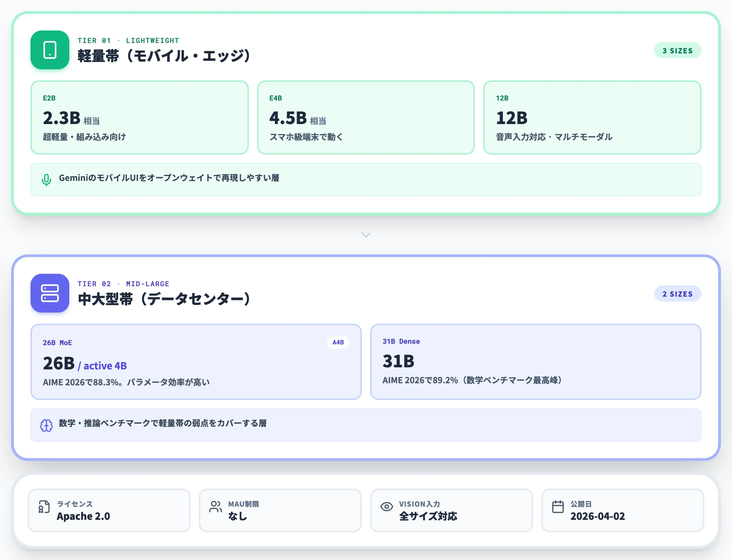The image size is (732, 560).
Task: Open the 31B Dense model card
Action: 536,362
